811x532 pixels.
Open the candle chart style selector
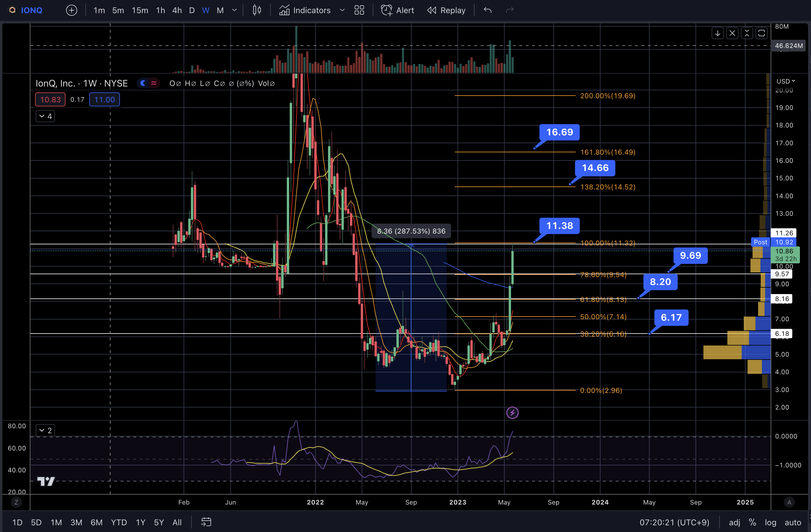[x=257, y=10]
